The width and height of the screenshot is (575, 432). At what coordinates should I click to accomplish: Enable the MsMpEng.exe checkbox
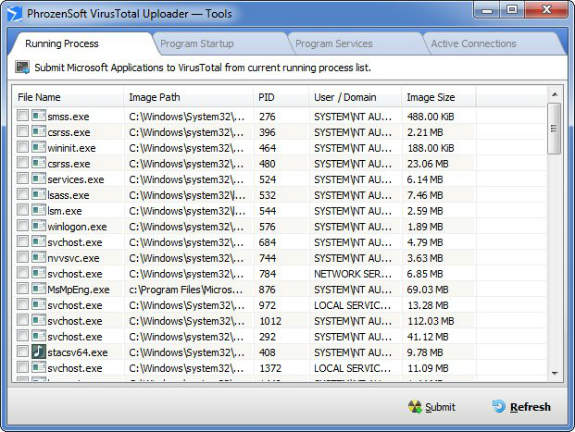[x=22, y=289]
